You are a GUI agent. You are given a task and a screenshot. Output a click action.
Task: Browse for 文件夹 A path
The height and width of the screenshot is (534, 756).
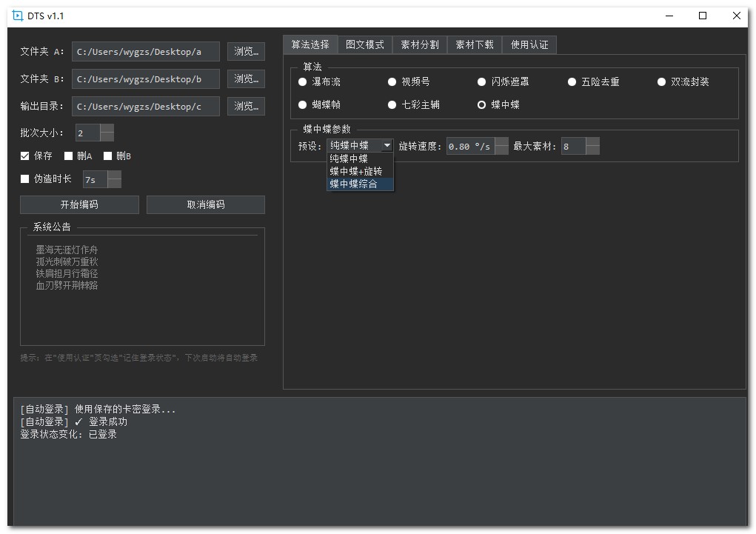pos(246,51)
